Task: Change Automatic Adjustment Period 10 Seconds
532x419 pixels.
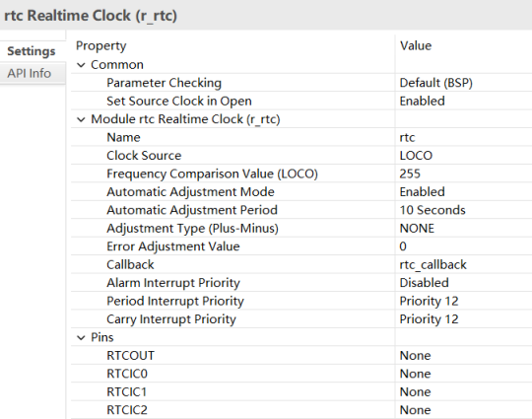Action: click(463, 210)
